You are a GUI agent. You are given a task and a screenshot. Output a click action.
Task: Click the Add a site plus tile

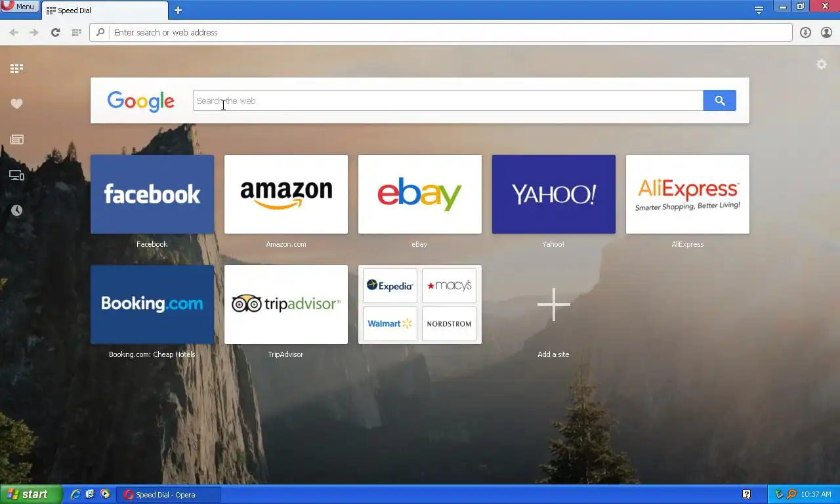pyautogui.click(x=554, y=304)
